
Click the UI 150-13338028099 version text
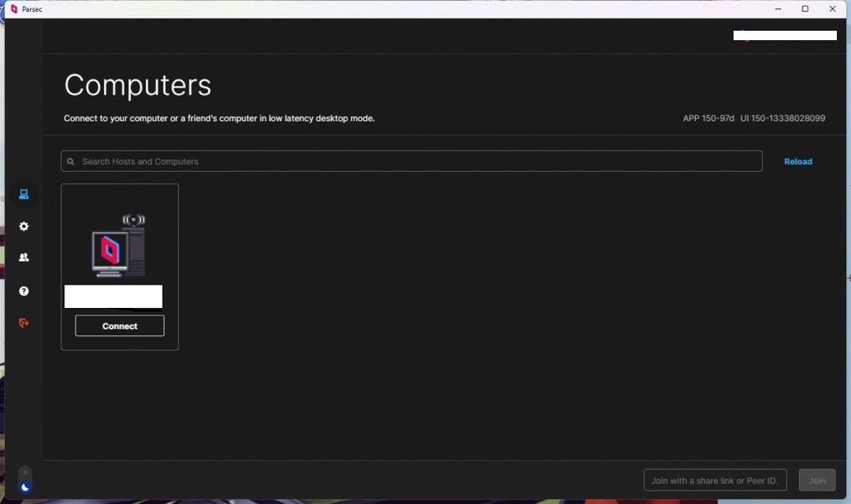(x=783, y=118)
